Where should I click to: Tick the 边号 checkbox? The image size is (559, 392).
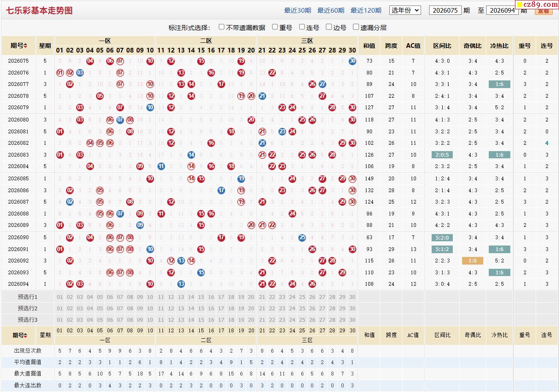click(329, 27)
